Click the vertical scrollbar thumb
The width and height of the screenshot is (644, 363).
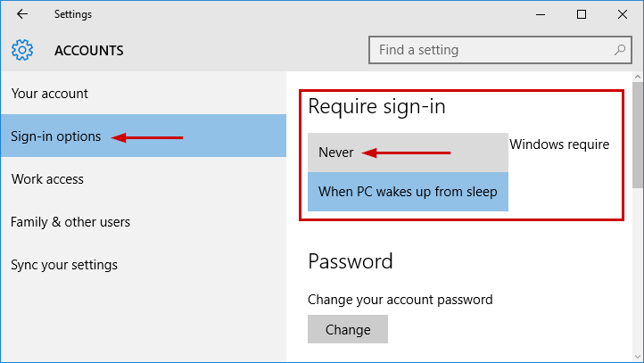pos(638,135)
